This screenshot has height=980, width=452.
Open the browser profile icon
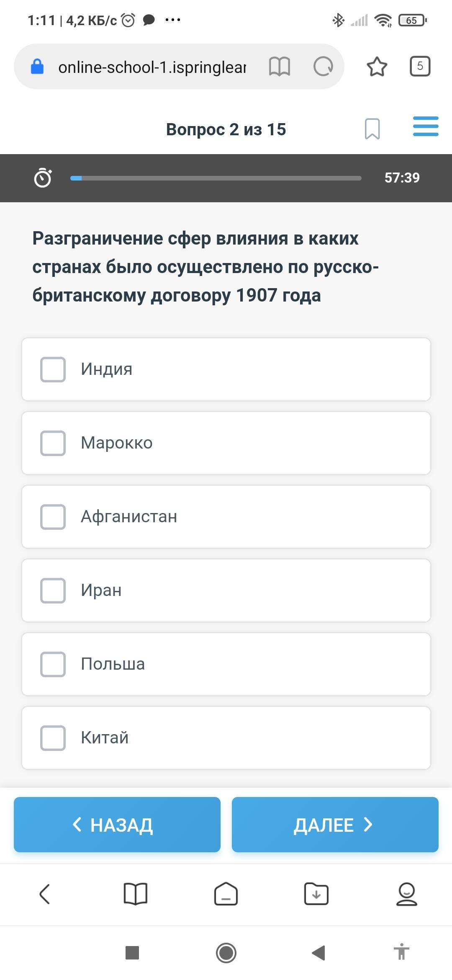coord(406,894)
